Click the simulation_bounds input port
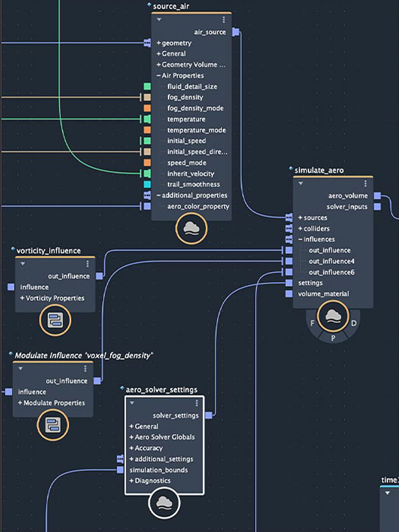 pyautogui.click(x=120, y=470)
